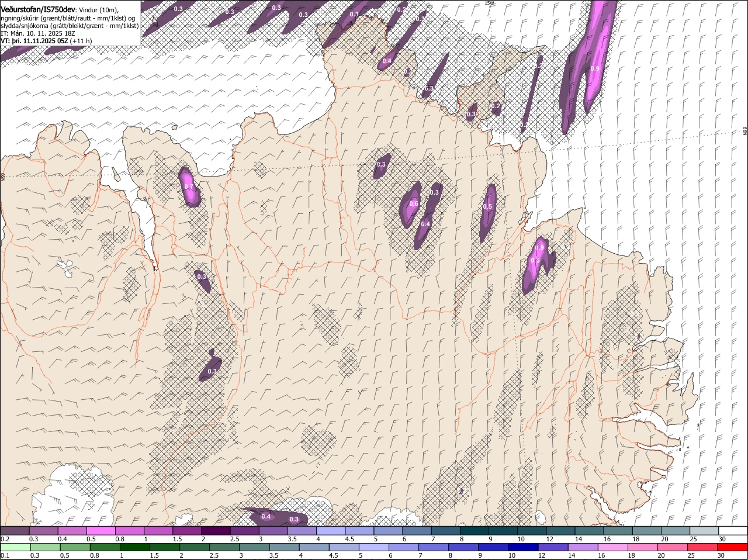Click the 'slydda/snjókoma' legend description line
Image resolution: width=748 pixels, height=560 pixels.
[70, 26]
